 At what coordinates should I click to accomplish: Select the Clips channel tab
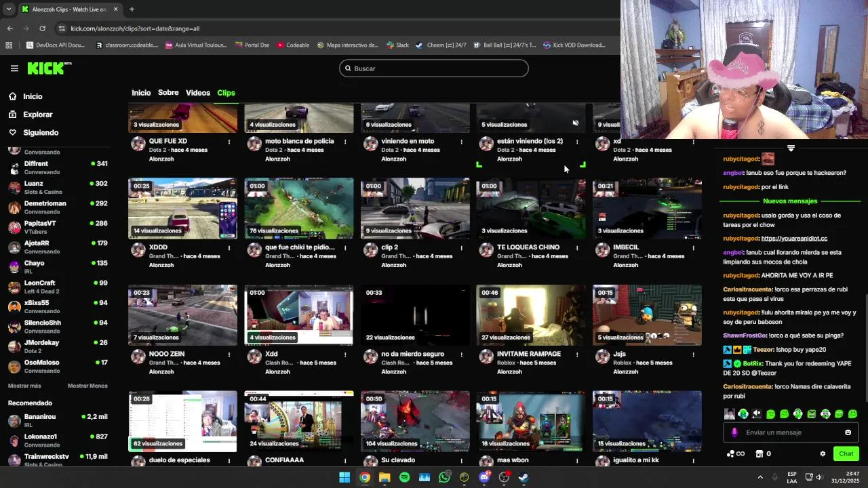pyautogui.click(x=226, y=93)
